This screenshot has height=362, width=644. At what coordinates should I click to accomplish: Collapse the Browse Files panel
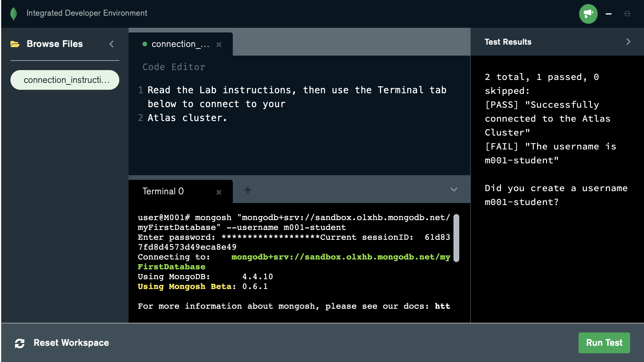pos(111,44)
